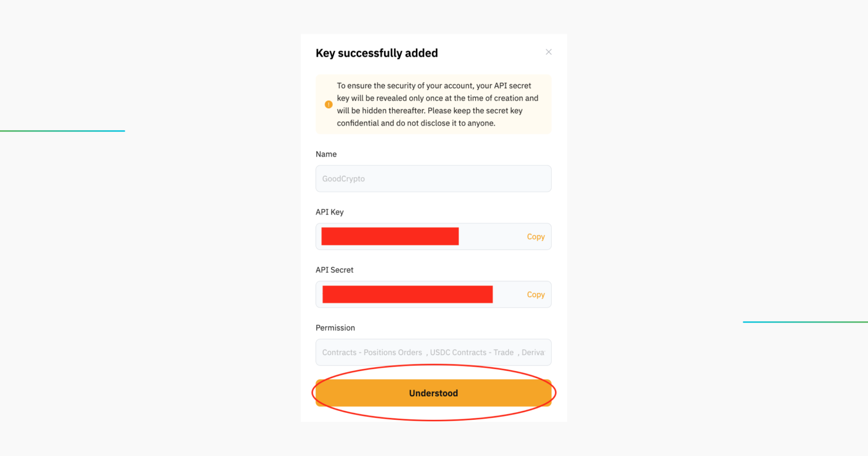Click the redacted API Key value bar

pos(390,236)
